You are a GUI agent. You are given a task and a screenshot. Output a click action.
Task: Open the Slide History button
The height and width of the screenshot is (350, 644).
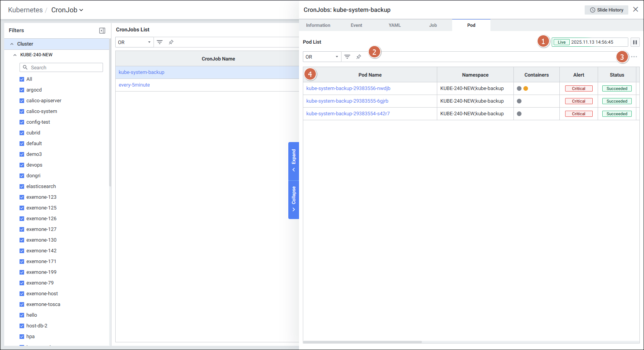606,10
